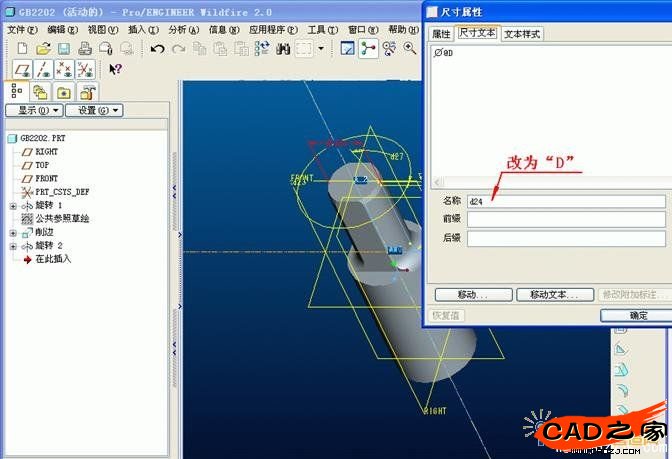Image resolution: width=672 pixels, height=459 pixels.
Task: Click the Open file folder icon
Action: [x=42, y=48]
